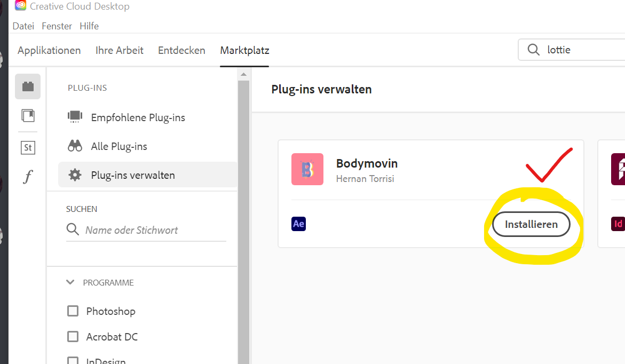Screen dimensions: 625x364
Task: Click the InDesign badge on right card
Action: tap(618, 224)
